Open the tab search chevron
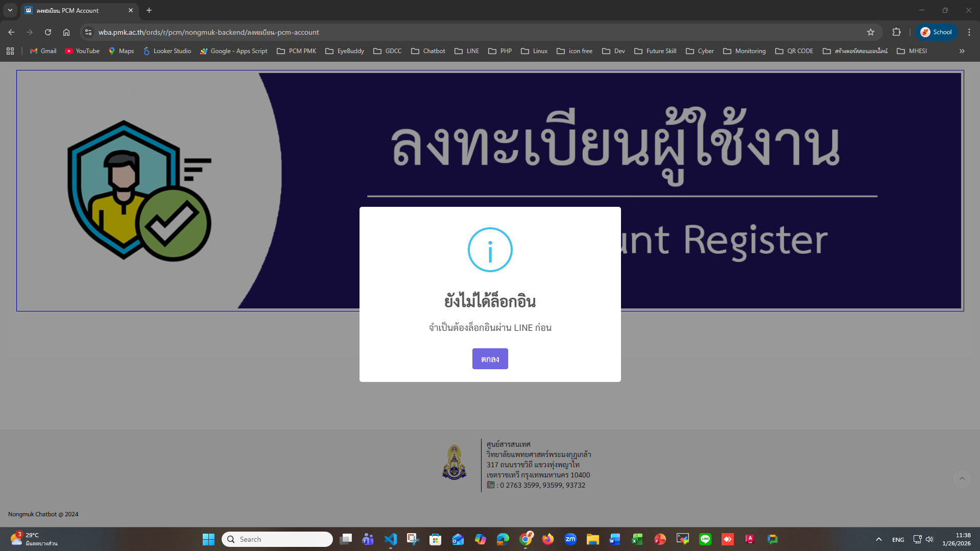The height and width of the screenshot is (551, 980). 10,10
